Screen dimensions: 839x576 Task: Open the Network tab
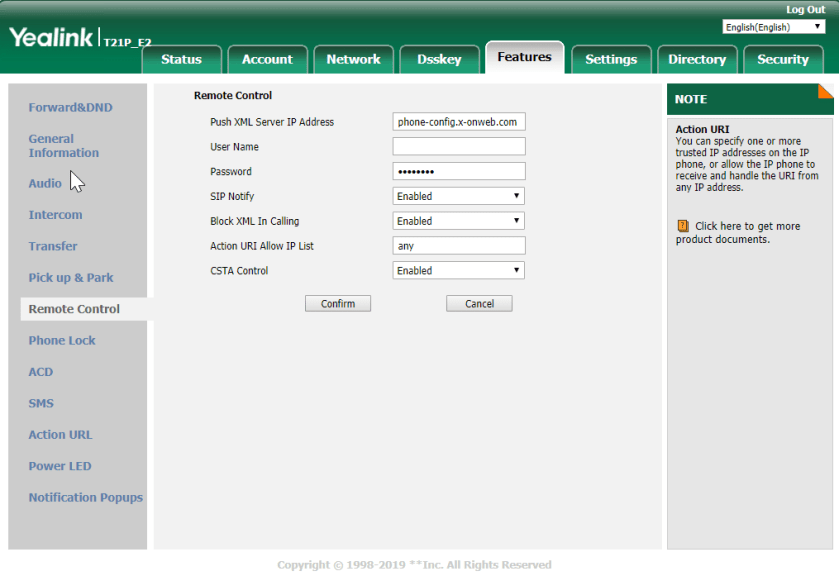tap(353, 59)
